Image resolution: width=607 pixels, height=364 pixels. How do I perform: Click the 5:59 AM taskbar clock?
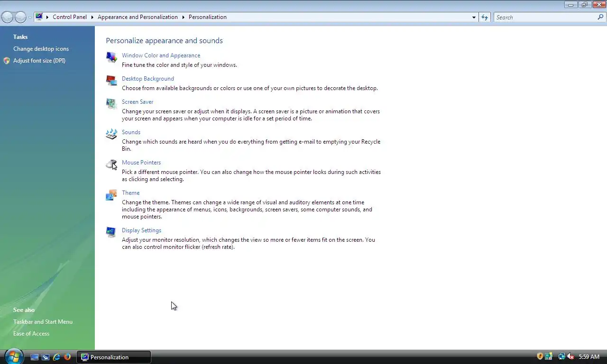(x=589, y=357)
